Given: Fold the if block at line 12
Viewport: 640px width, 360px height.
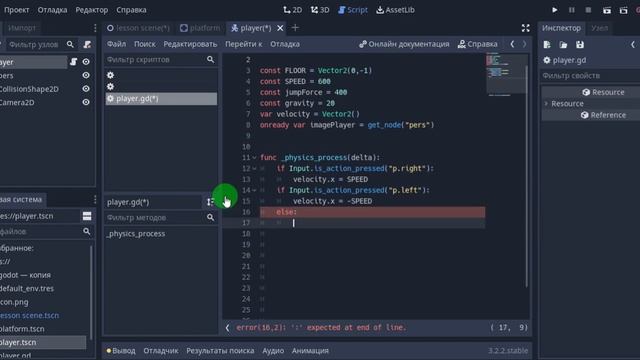Looking at the screenshot, I should (254, 169).
